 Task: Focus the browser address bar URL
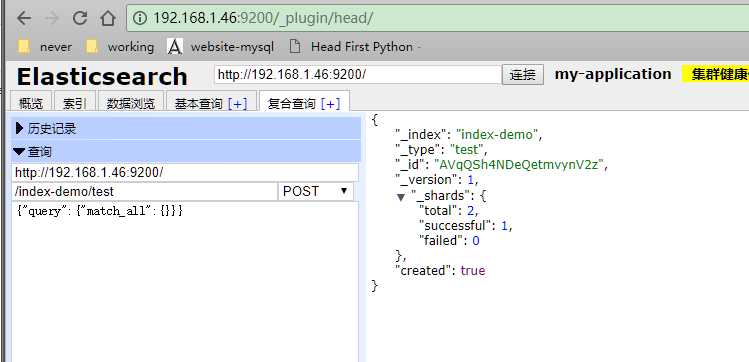[x=437, y=19]
